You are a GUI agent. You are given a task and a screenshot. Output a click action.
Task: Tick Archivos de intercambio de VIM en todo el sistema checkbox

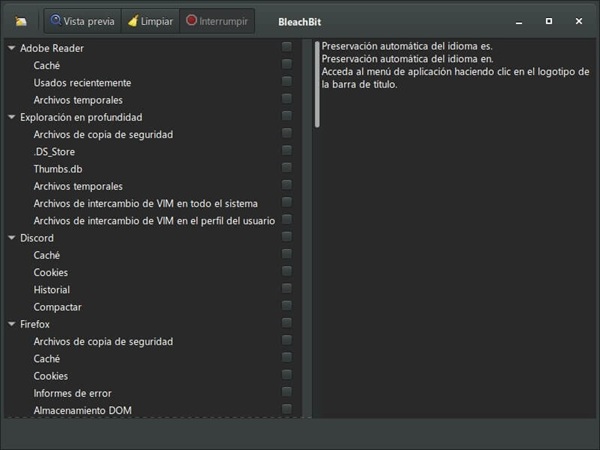click(x=287, y=202)
